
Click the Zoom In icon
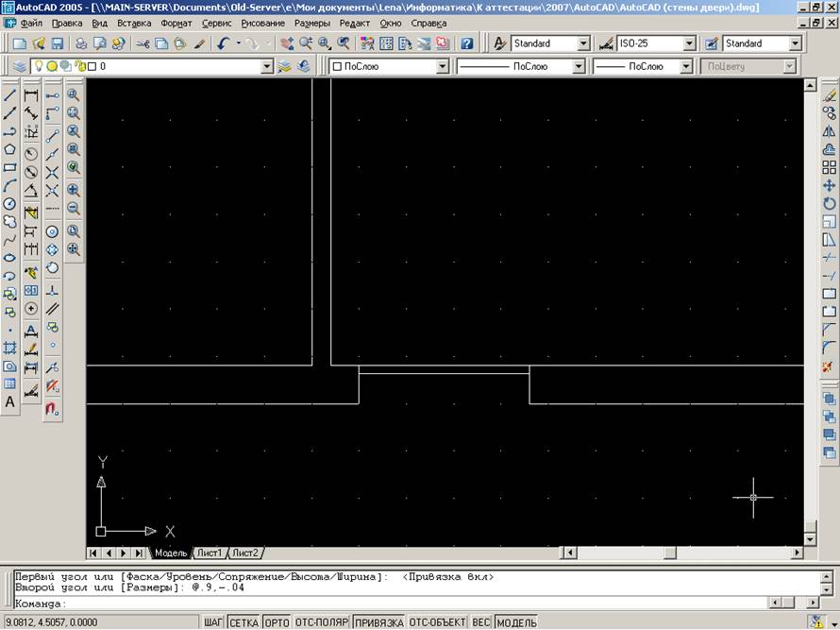click(x=74, y=190)
